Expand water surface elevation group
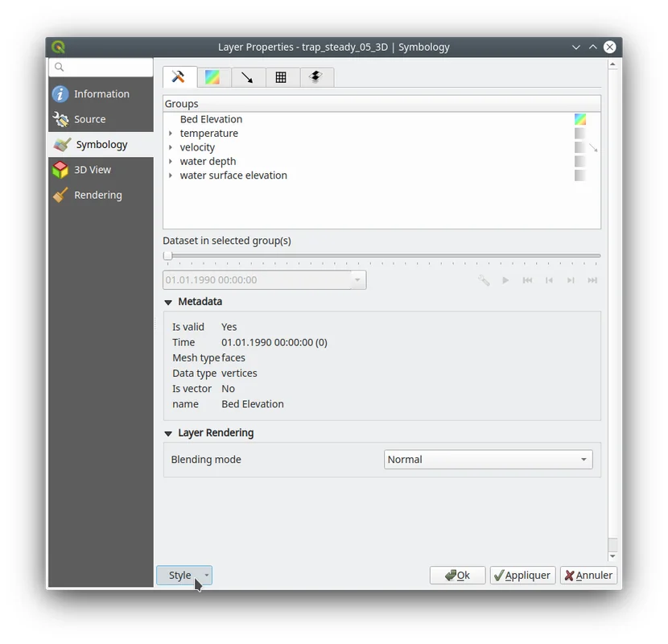 click(171, 175)
